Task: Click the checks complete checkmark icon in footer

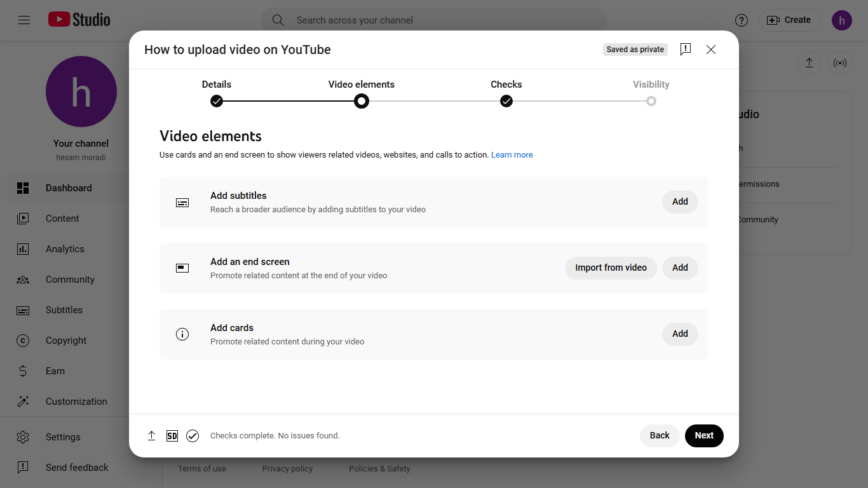Action: point(193,436)
